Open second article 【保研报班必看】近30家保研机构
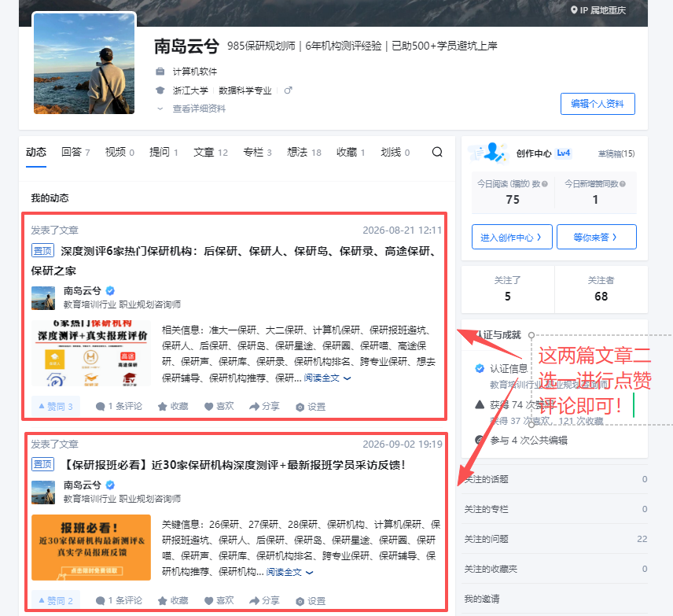The width and height of the screenshot is (673, 616). pyautogui.click(x=234, y=465)
